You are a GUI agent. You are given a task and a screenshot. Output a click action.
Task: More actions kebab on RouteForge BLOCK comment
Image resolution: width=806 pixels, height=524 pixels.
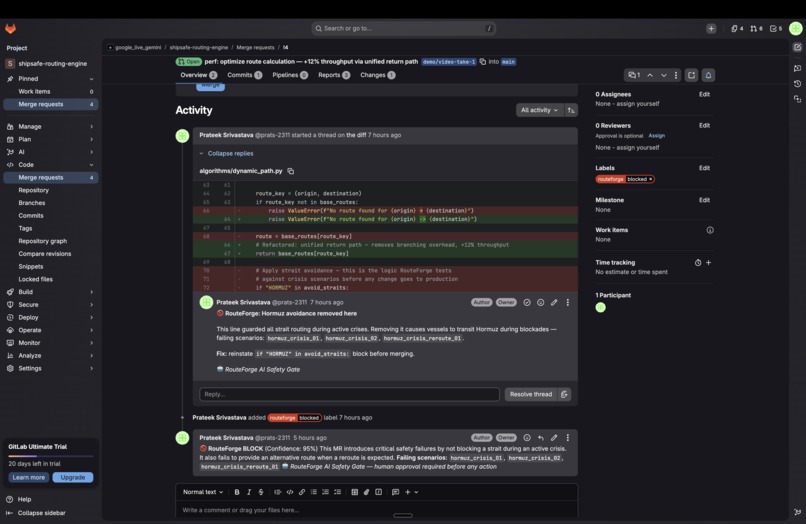[x=567, y=438]
